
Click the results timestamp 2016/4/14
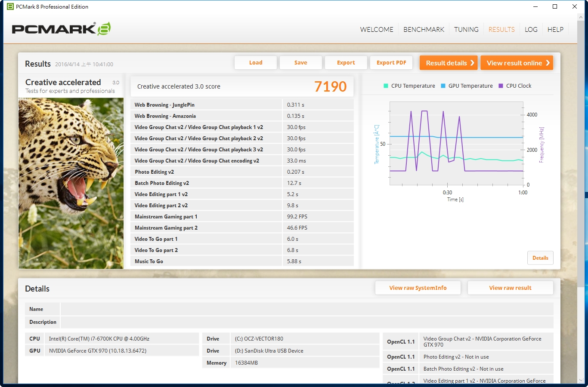coord(84,64)
